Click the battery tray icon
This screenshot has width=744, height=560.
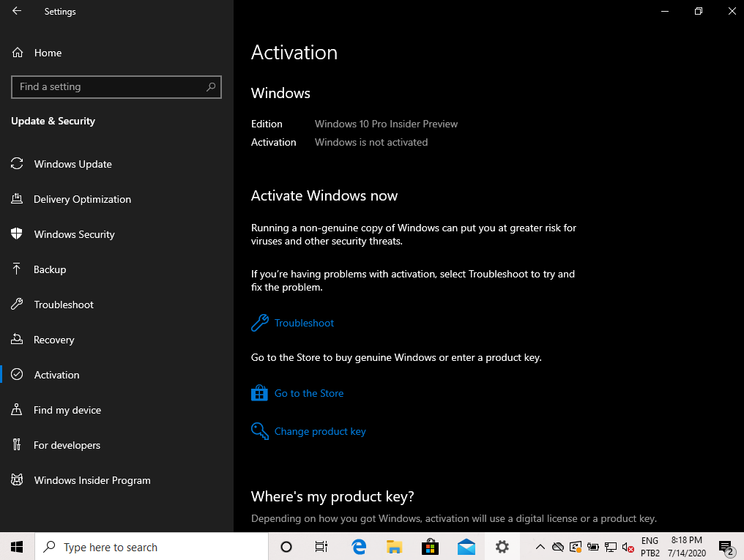pos(593,548)
